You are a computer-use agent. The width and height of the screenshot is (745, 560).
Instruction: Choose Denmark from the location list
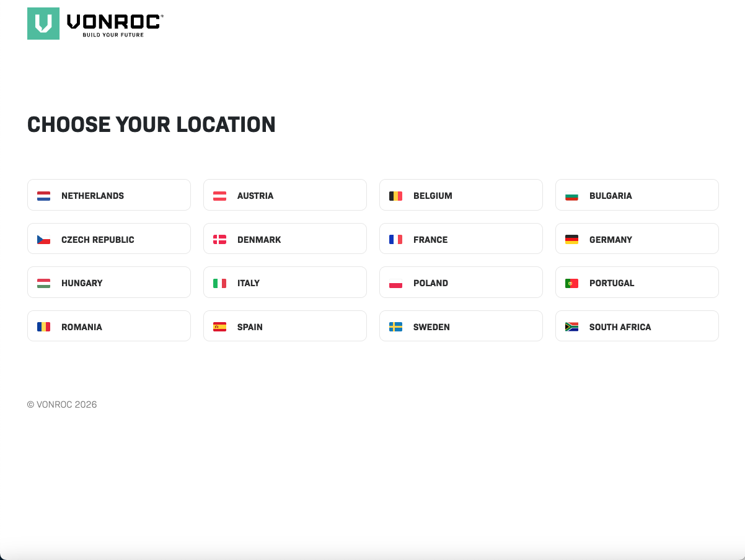click(x=284, y=239)
